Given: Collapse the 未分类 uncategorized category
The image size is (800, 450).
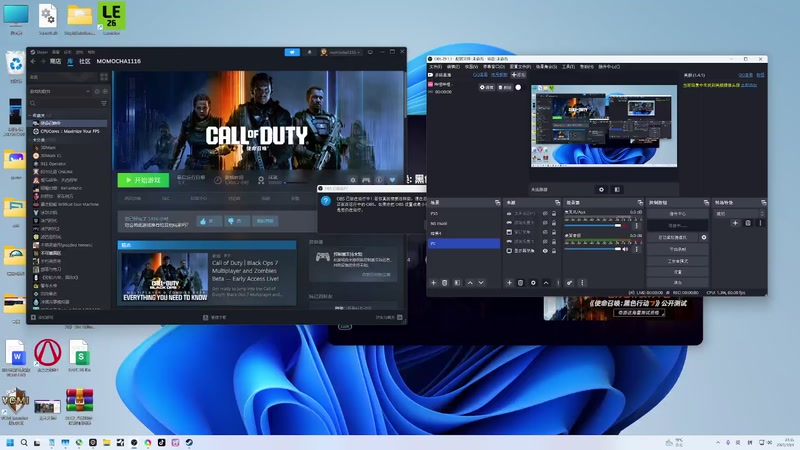Looking at the screenshot, I should 38,140.
